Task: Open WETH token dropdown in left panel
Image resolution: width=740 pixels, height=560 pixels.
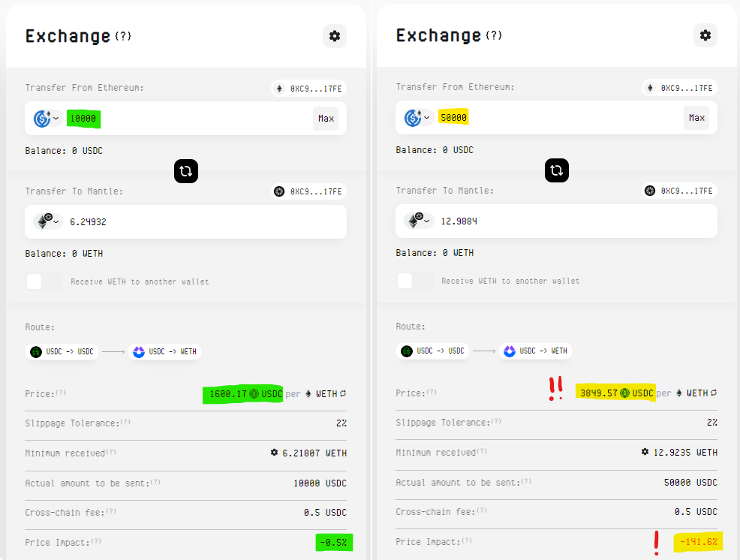Action: 47,221
